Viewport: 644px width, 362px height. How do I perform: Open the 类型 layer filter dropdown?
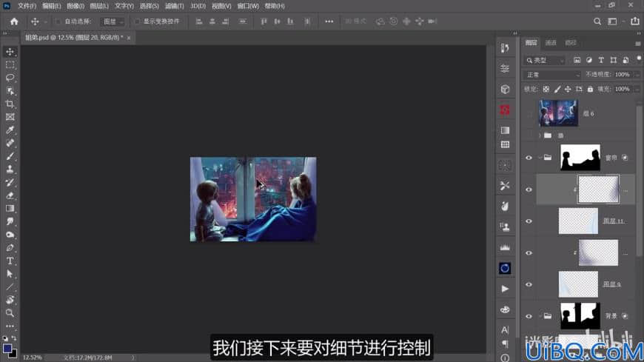(x=545, y=60)
